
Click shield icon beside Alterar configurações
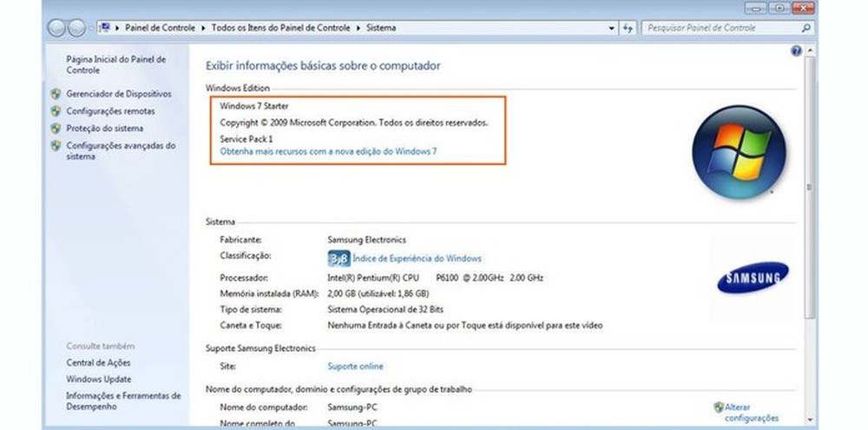(x=719, y=407)
